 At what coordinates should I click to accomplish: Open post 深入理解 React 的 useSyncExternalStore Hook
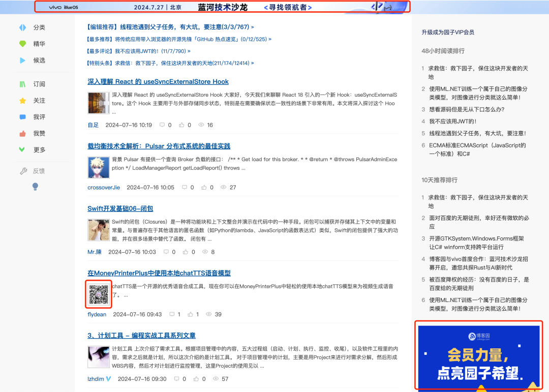tap(158, 82)
